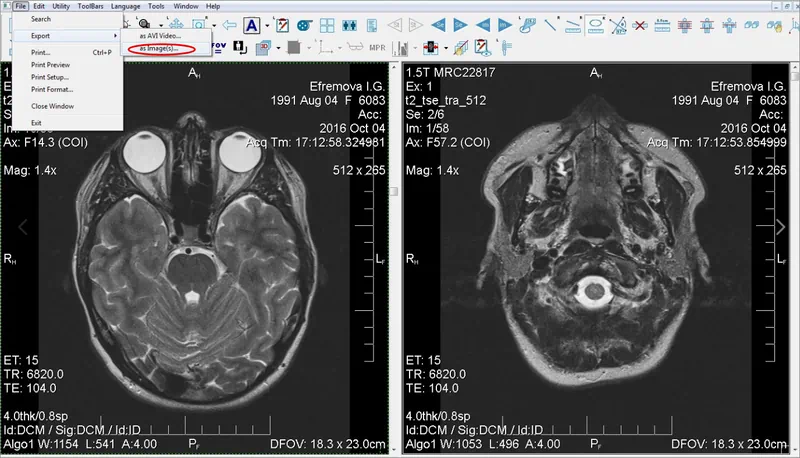Screen dimensions: 800x458
Task: Open the histogram bars icon
Action: 400,48
